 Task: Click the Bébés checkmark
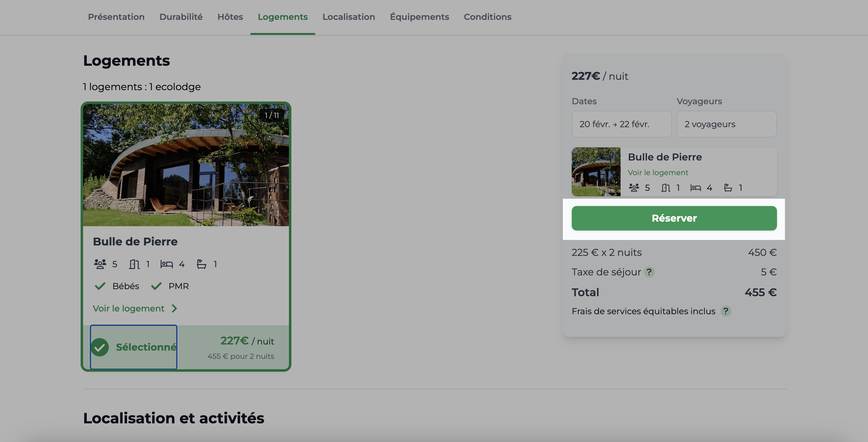tap(100, 286)
